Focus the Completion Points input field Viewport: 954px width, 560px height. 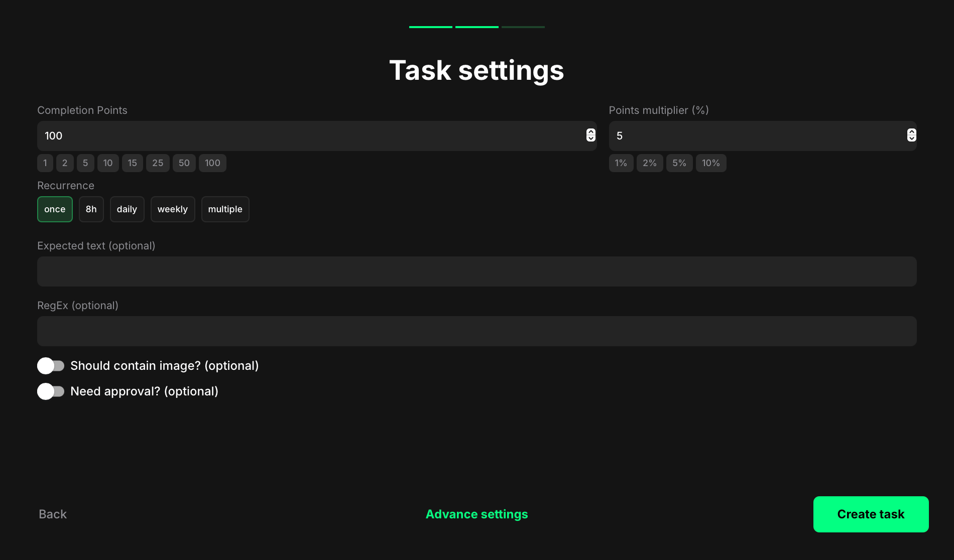click(x=317, y=136)
